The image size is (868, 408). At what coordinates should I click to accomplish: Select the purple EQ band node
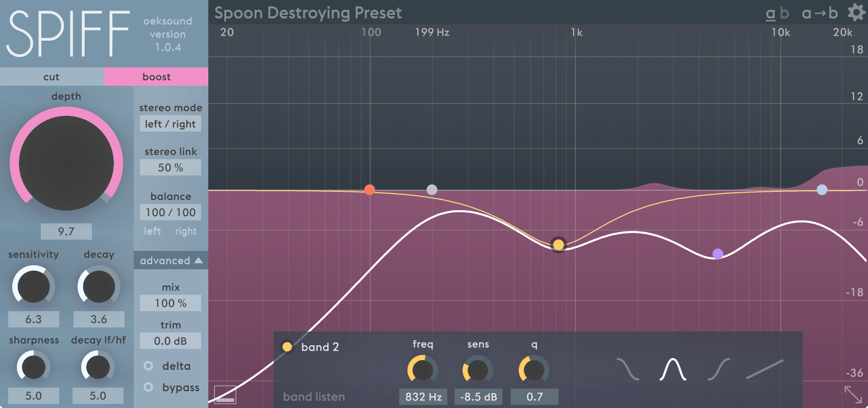coord(717,253)
